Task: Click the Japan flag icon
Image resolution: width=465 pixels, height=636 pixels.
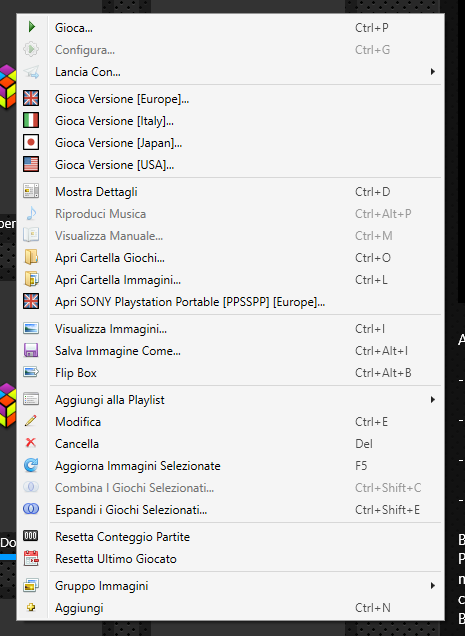Action: [31, 142]
